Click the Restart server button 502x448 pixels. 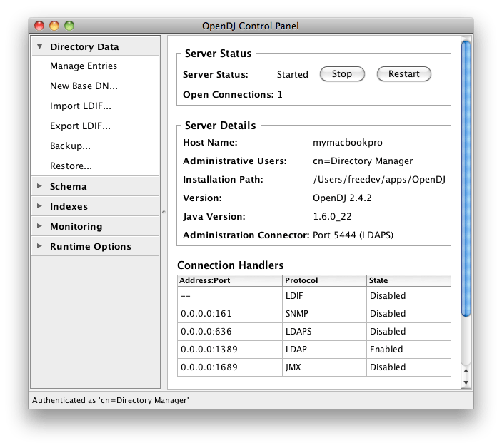pos(403,74)
